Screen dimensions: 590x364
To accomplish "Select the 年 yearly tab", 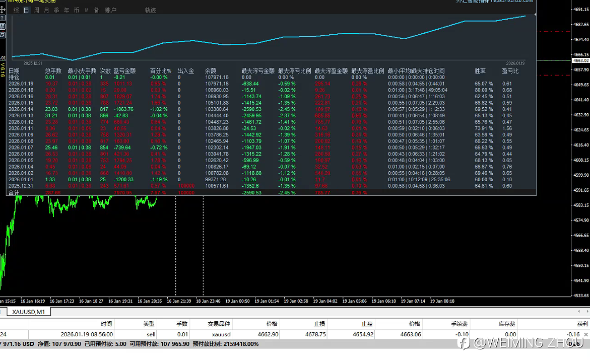I will 67,10.
